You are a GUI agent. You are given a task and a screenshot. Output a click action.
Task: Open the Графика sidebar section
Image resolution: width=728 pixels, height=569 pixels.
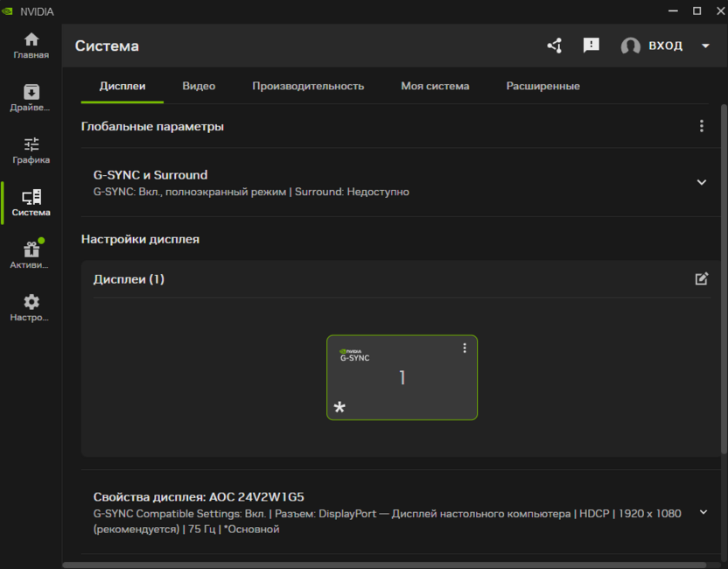point(31,151)
